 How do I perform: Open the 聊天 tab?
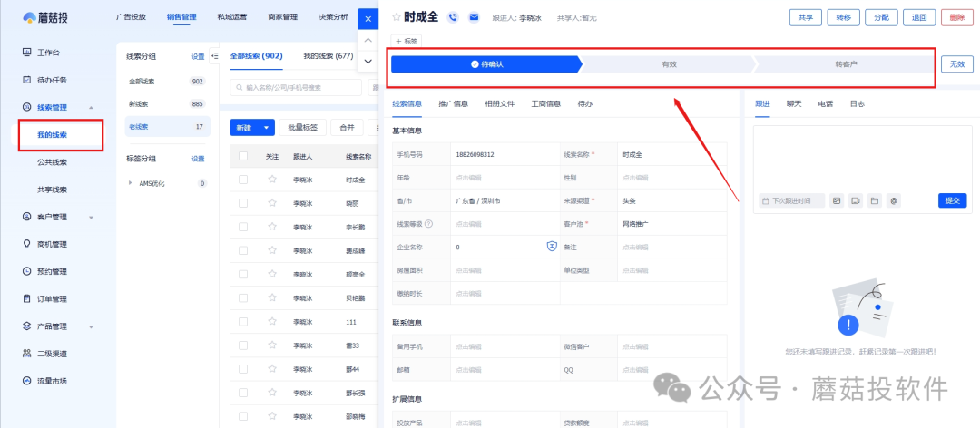pyautogui.click(x=794, y=103)
